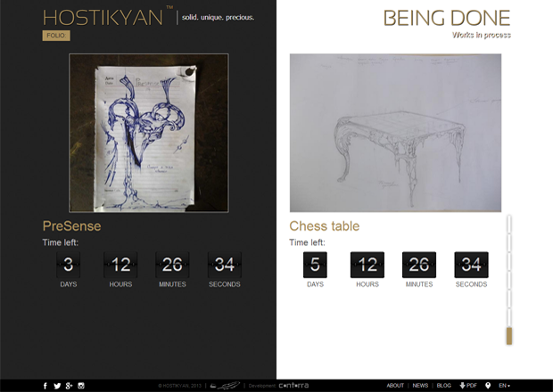Click the FOLIO button
Screen dimensions: 553x392
(56, 36)
